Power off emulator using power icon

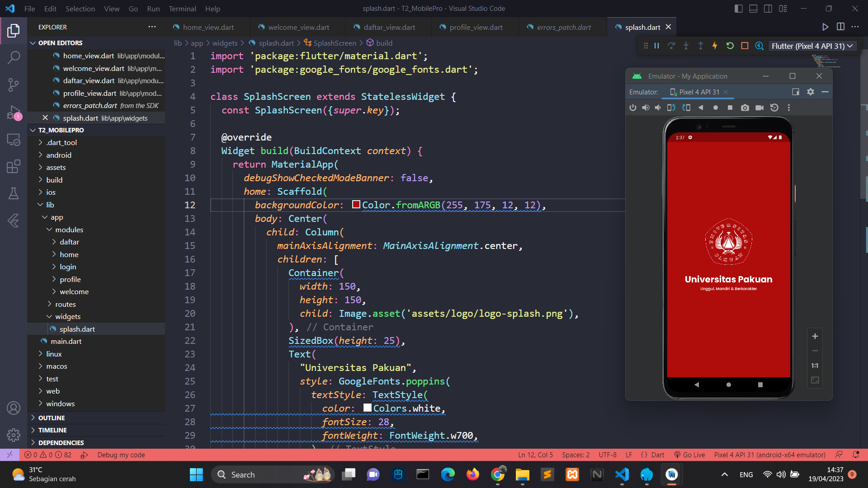(632, 108)
